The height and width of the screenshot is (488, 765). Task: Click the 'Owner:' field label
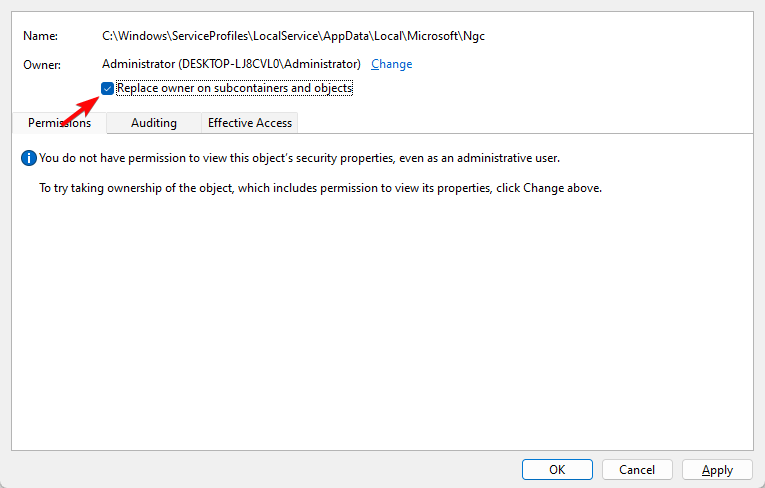click(x=42, y=64)
